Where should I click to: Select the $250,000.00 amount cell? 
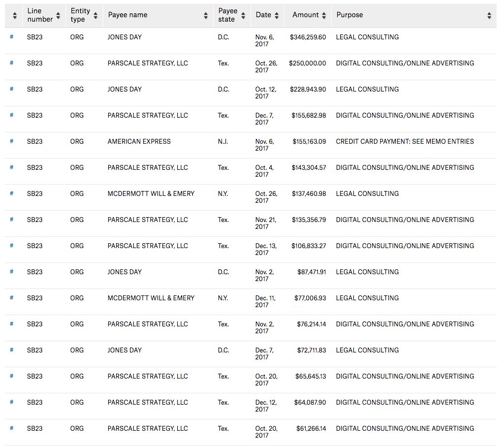308,63
